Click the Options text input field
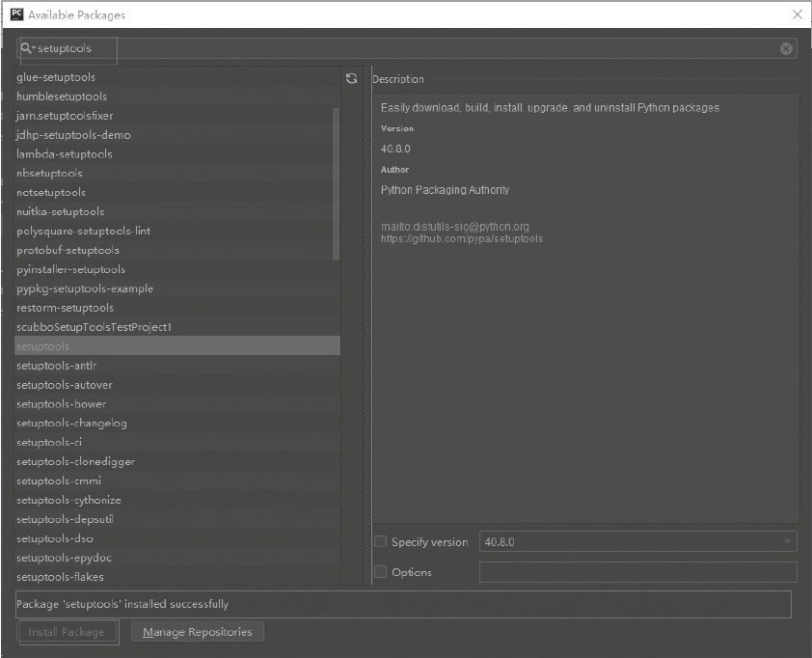The height and width of the screenshot is (658, 812). pos(637,572)
